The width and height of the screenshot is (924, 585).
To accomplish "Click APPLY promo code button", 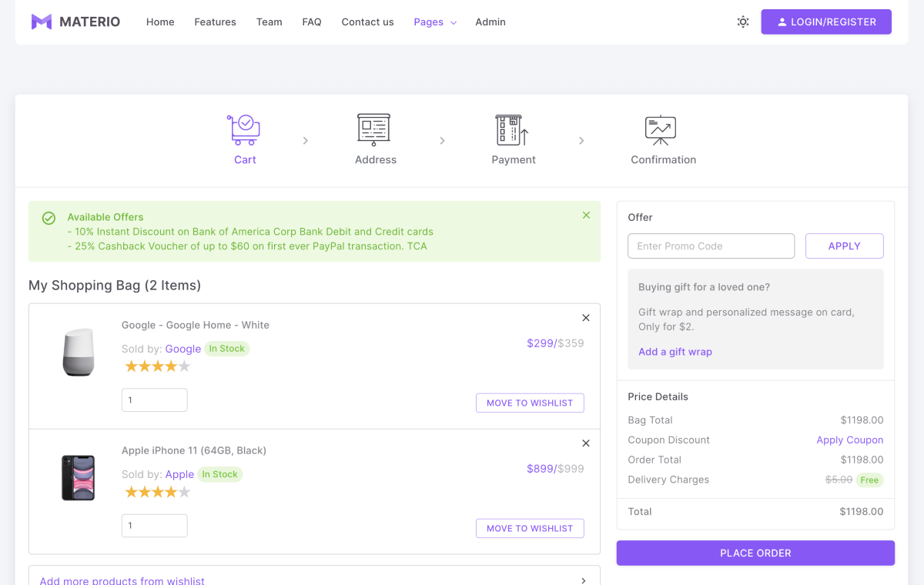I will point(845,246).
